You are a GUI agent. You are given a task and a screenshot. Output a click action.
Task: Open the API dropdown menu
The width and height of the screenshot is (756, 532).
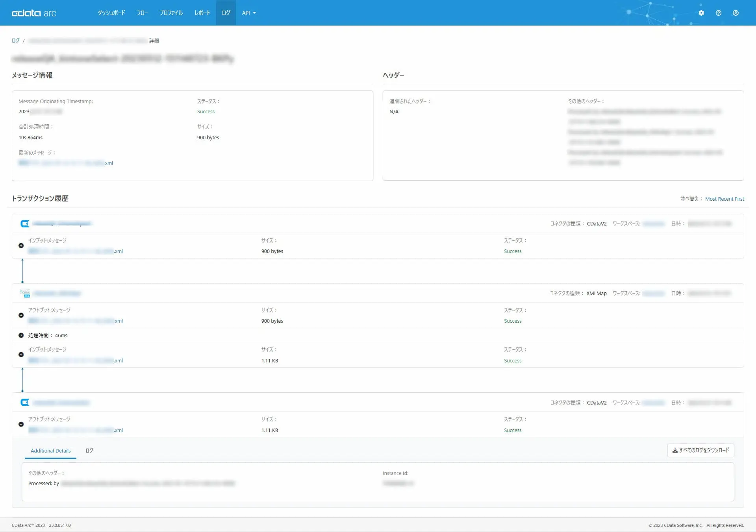click(x=248, y=13)
